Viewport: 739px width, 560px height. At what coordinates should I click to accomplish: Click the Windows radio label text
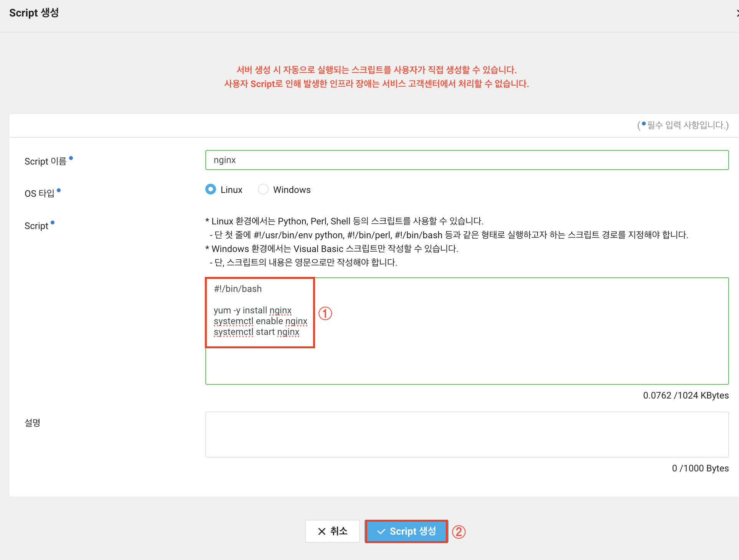tap(292, 190)
